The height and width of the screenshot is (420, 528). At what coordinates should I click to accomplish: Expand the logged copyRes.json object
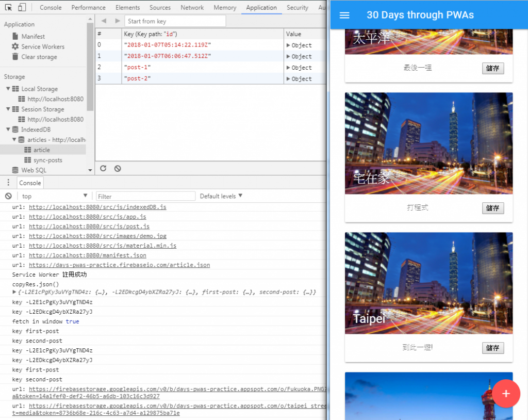click(x=14, y=292)
